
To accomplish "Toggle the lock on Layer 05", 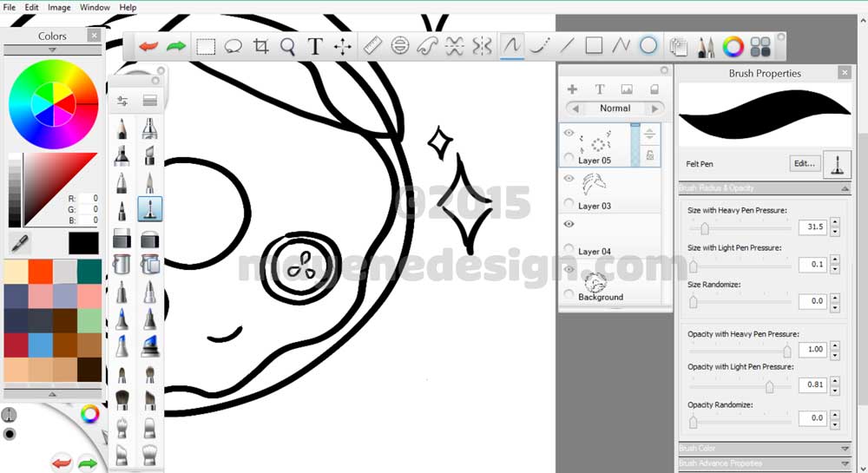I will pyautogui.click(x=650, y=155).
